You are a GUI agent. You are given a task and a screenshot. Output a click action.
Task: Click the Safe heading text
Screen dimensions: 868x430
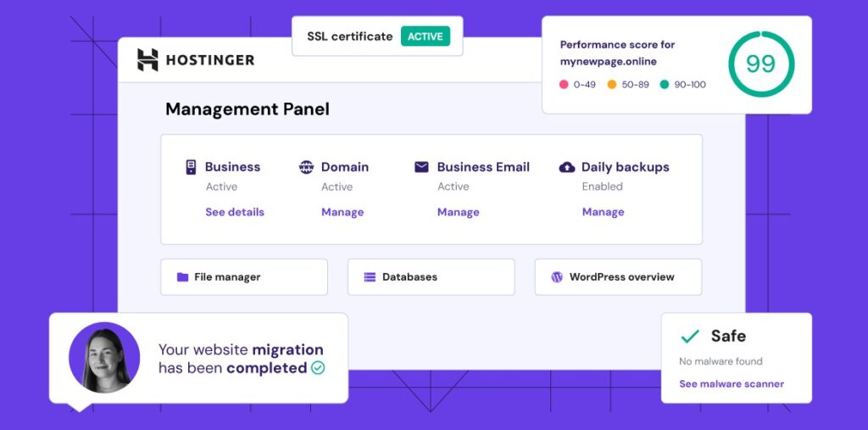(728, 336)
